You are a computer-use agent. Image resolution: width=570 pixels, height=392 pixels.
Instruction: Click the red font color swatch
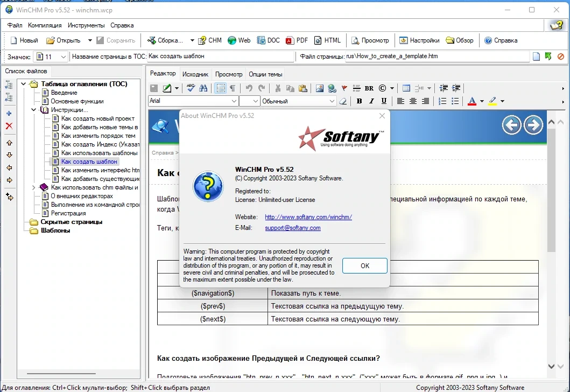(x=472, y=101)
